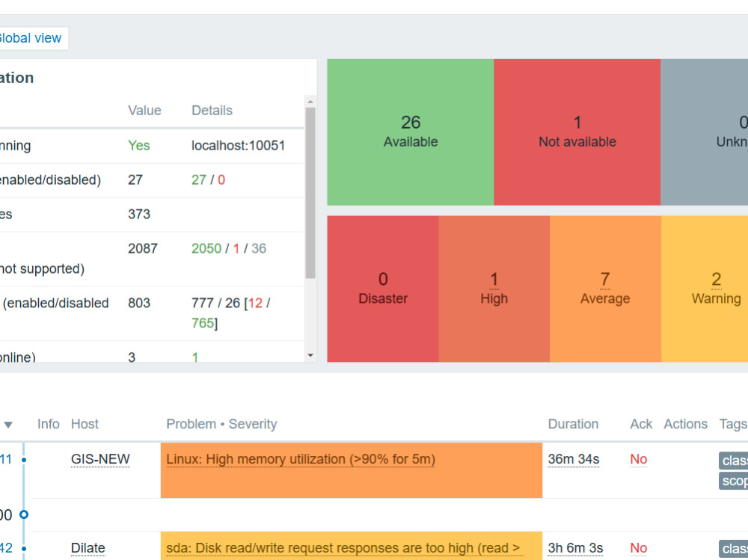This screenshot has height=560, width=748.
Task: Click the Disaster severity tile
Action: pyautogui.click(x=383, y=289)
